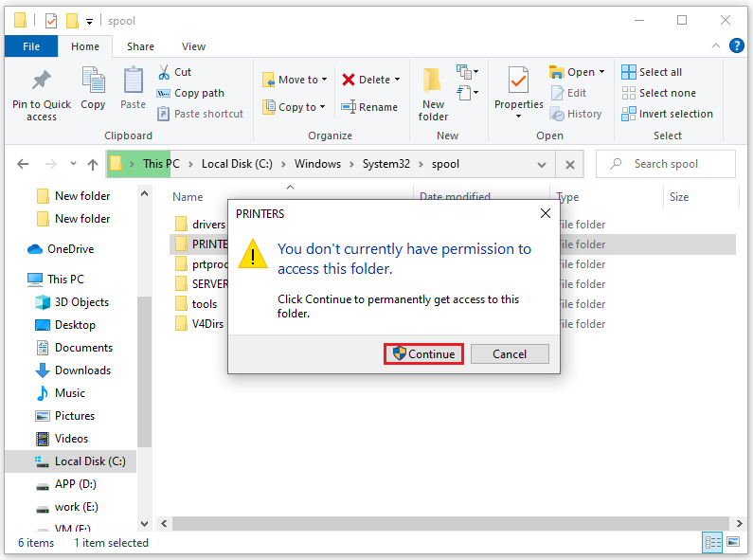Expand the Move to dropdown
This screenshot has width=753, height=560.
point(325,80)
